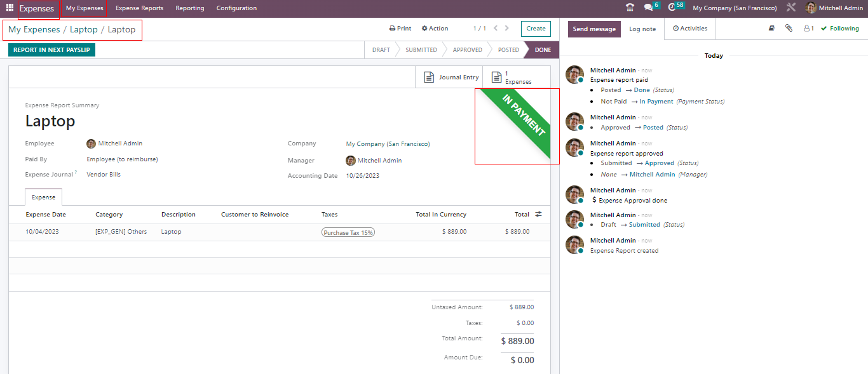This screenshot has width=868, height=374.
Task: Expand the Action gear dropdown
Action: click(435, 29)
